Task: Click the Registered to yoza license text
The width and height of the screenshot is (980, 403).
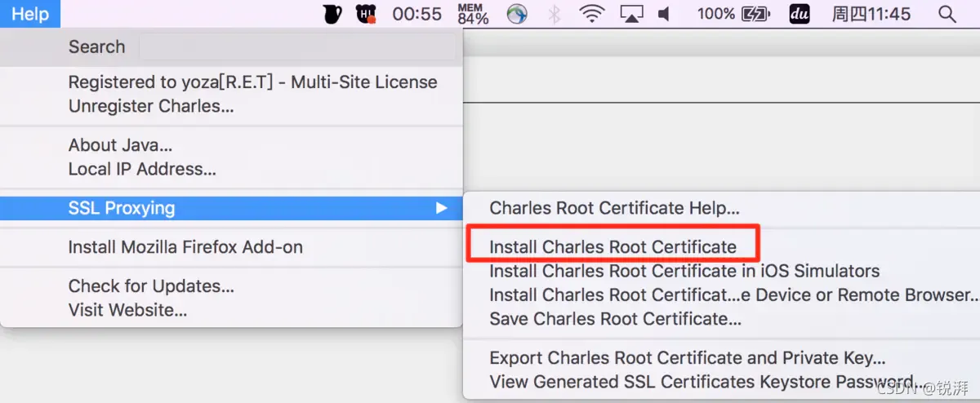Action: click(x=252, y=82)
